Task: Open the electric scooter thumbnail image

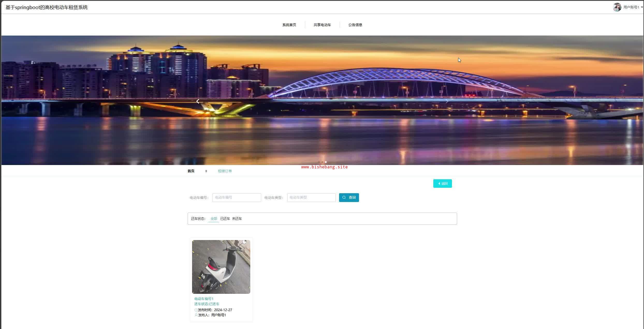Action: [x=221, y=267]
